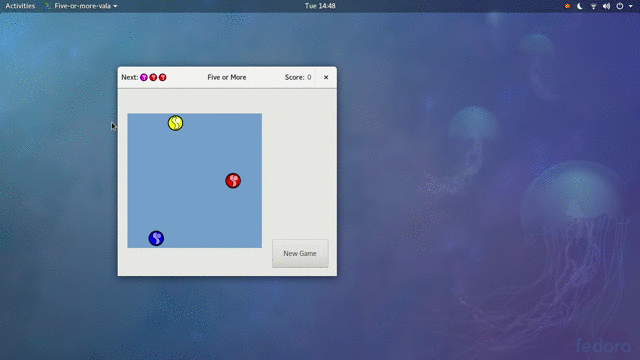Image resolution: width=640 pixels, height=360 pixels.
Task: Click the power icon in top bar
Action: [620, 6]
